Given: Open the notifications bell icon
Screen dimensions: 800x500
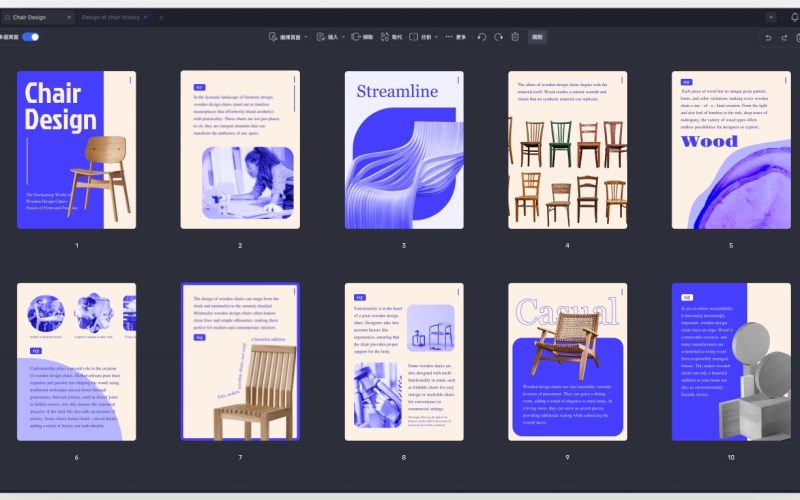Looking at the screenshot, I should coord(793,17).
